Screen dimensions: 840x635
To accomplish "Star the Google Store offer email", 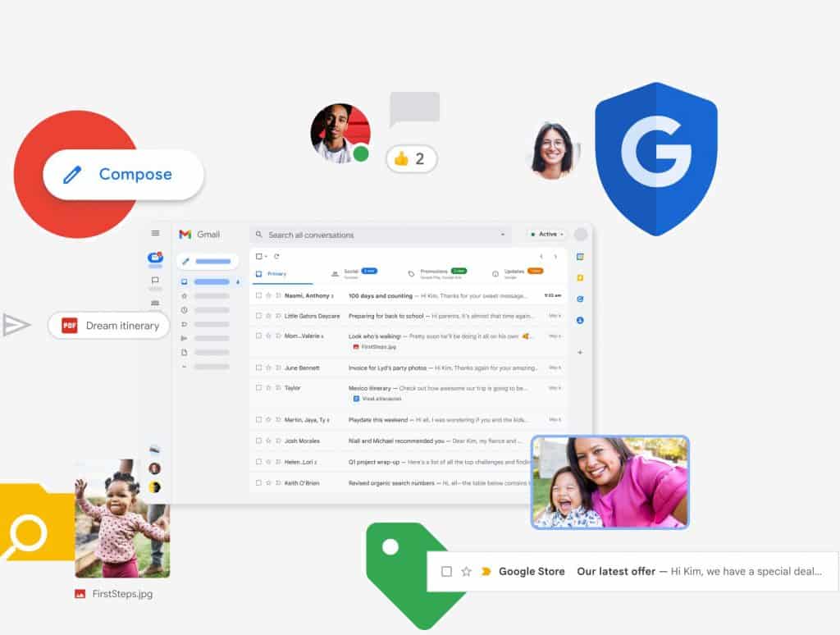I will coord(466,571).
